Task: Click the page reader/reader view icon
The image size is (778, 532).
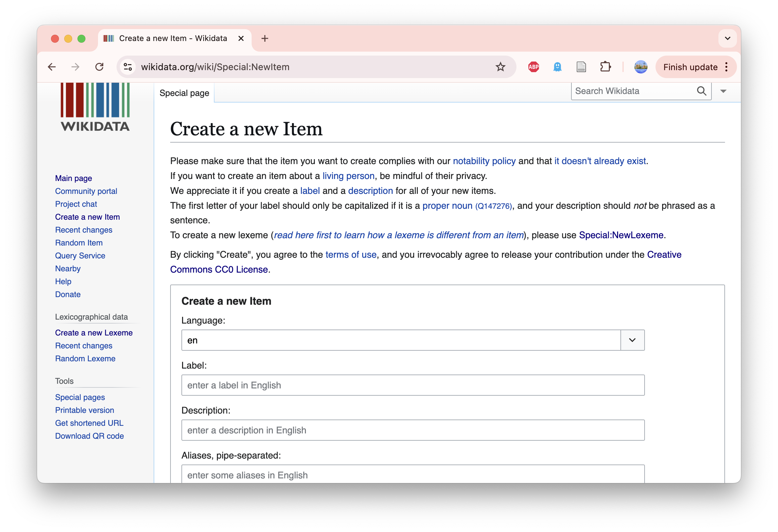Action: (582, 67)
